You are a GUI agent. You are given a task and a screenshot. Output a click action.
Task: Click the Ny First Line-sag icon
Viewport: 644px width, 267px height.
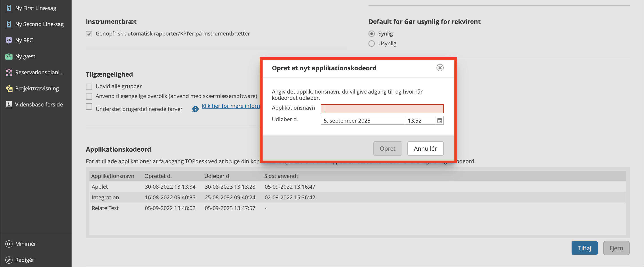(9, 8)
